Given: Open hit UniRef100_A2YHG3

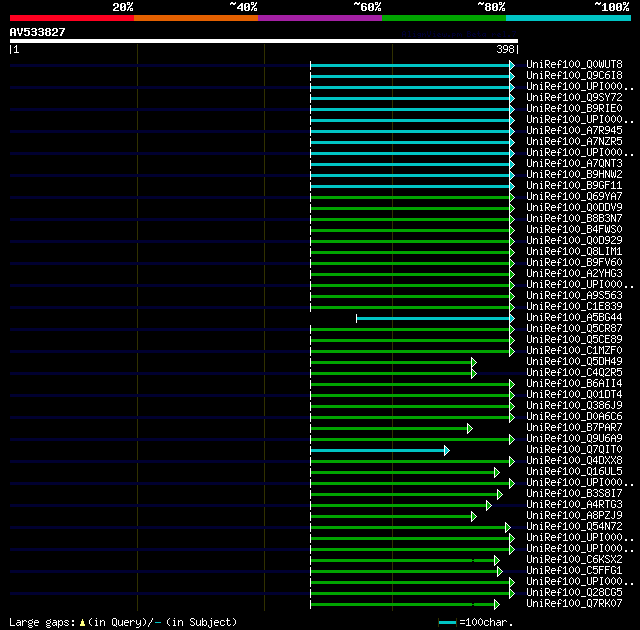Looking at the screenshot, I should [x=574, y=274].
